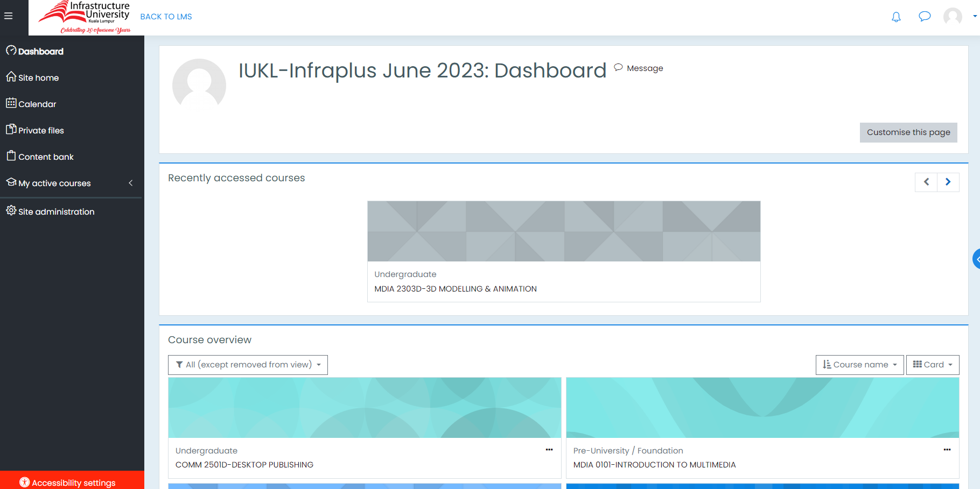980x489 pixels.
Task: Open the course filter dropdown
Action: [x=248, y=365]
